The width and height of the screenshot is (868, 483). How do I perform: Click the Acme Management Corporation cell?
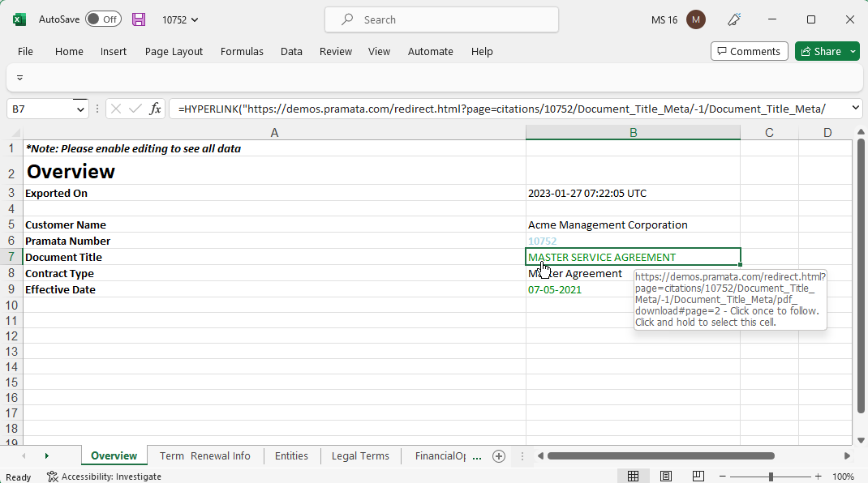coord(633,224)
